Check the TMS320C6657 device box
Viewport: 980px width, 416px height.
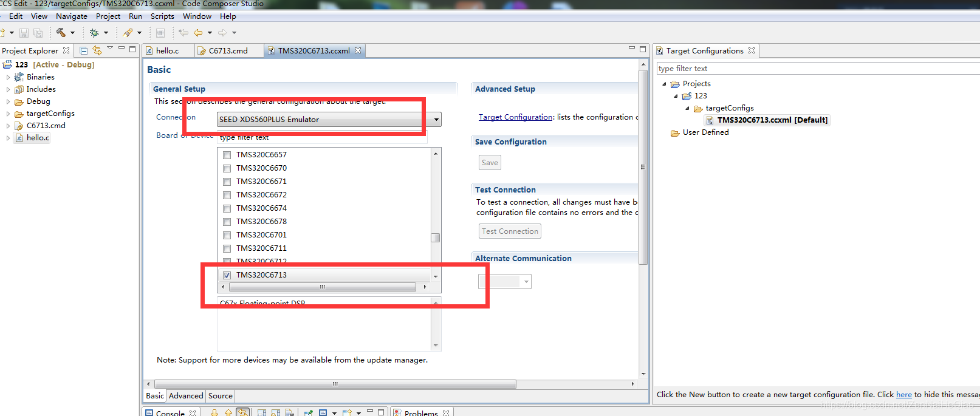pyautogui.click(x=227, y=155)
